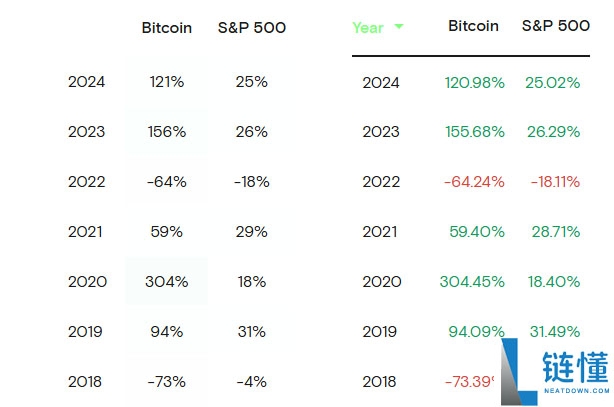
Task: Click the Bitcoin header in right table
Action: coord(473,27)
